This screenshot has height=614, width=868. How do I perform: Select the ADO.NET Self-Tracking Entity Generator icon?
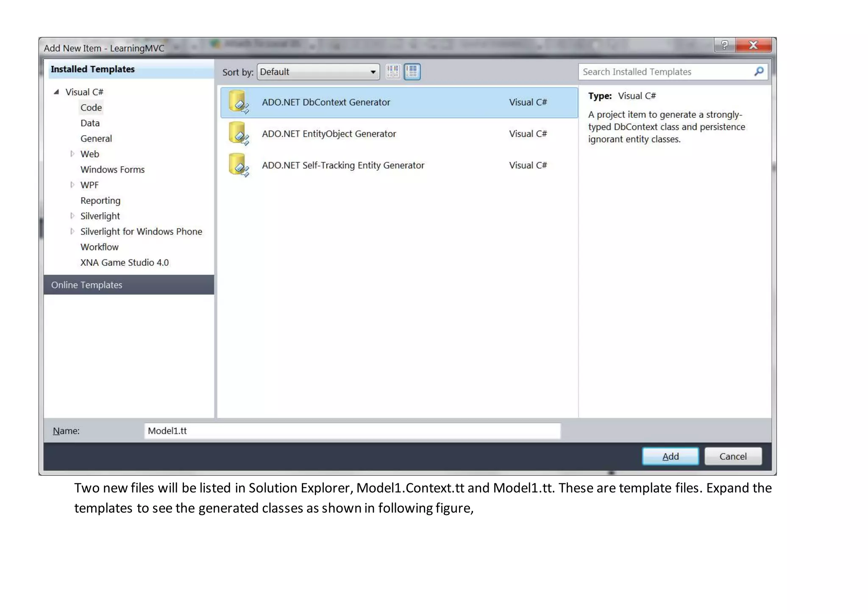pos(239,165)
